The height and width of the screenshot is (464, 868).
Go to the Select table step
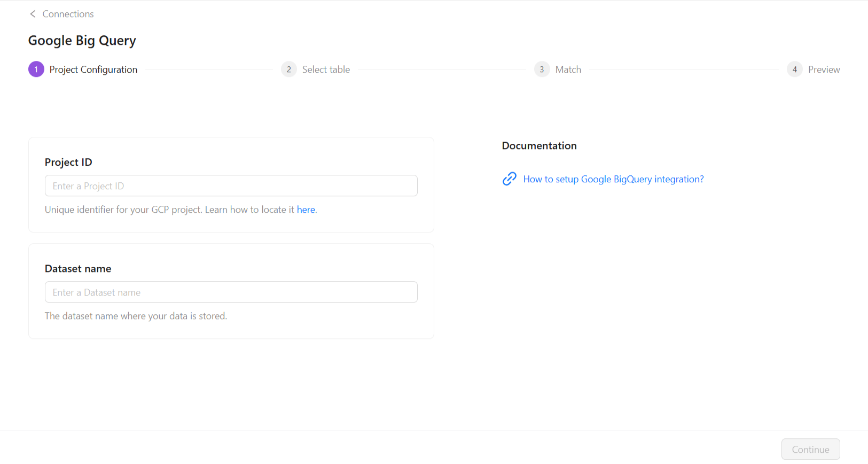pyautogui.click(x=326, y=69)
